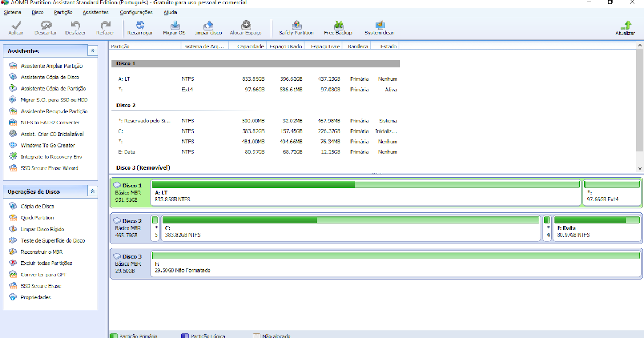The height and width of the screenshot is (338, 644).
Task: Sort by Espaço Livre column header
Action: click(x=324, y=46)
